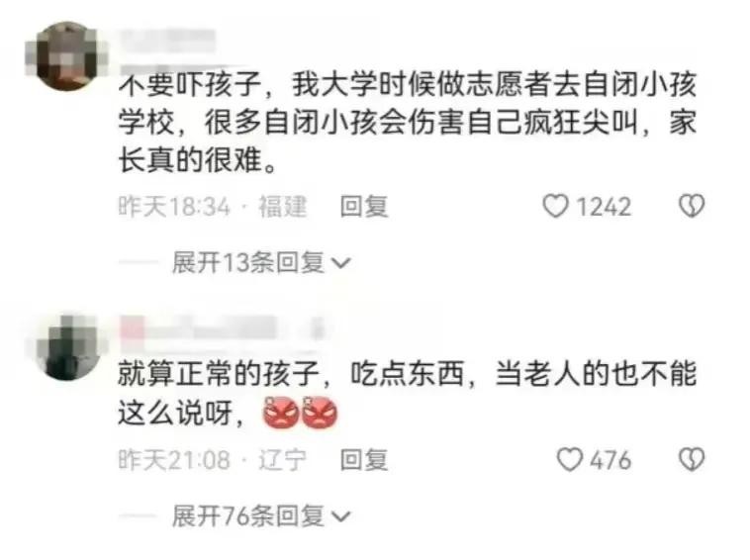Screen dimensions: 750x560
Task: Click the chevron after 展开76条回复
Action: (x=341, y=516)
